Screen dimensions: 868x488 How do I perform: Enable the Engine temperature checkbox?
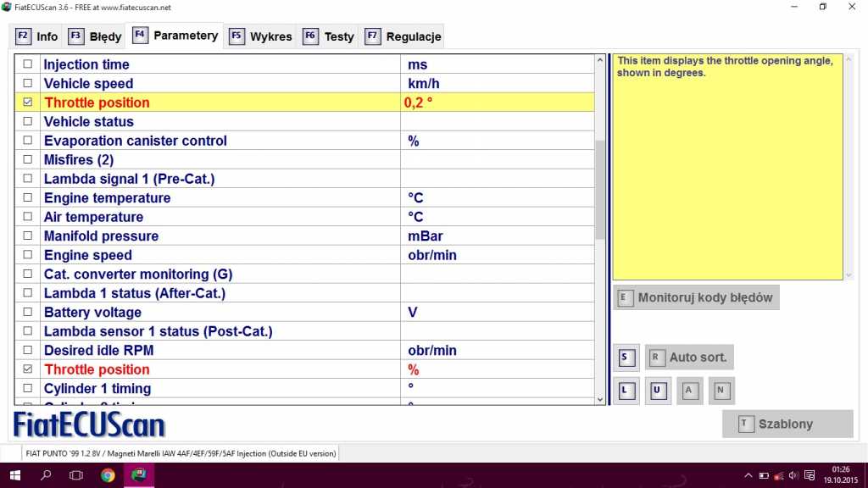(28, 198)
